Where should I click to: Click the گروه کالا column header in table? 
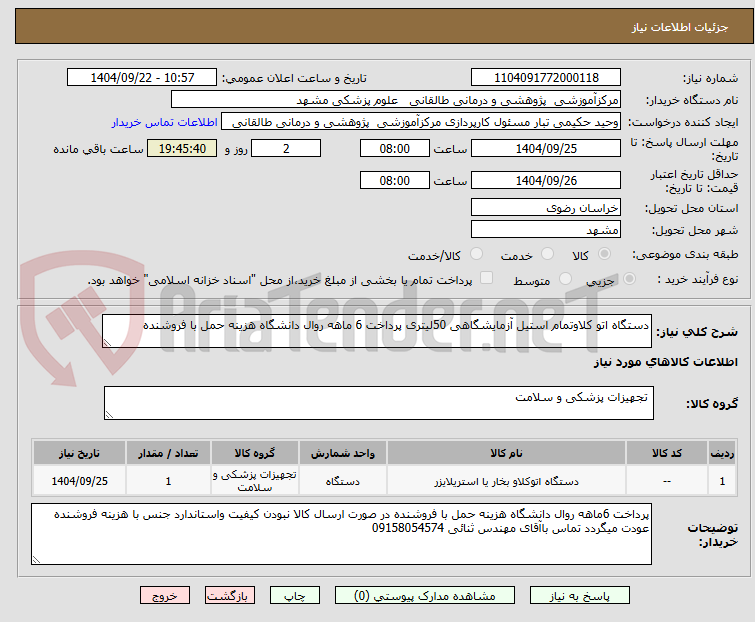(255, 453)
